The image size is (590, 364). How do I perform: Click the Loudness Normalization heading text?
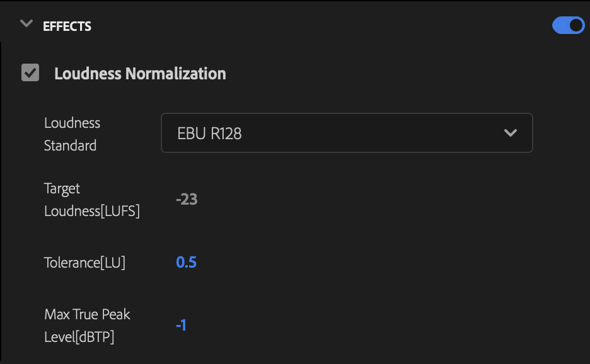(140, 73)
